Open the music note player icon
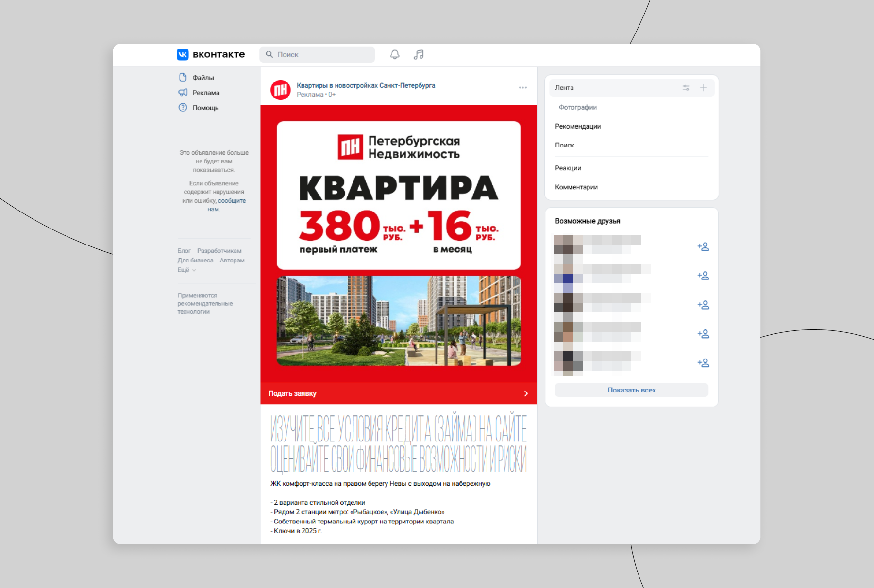 coord(419,54)
